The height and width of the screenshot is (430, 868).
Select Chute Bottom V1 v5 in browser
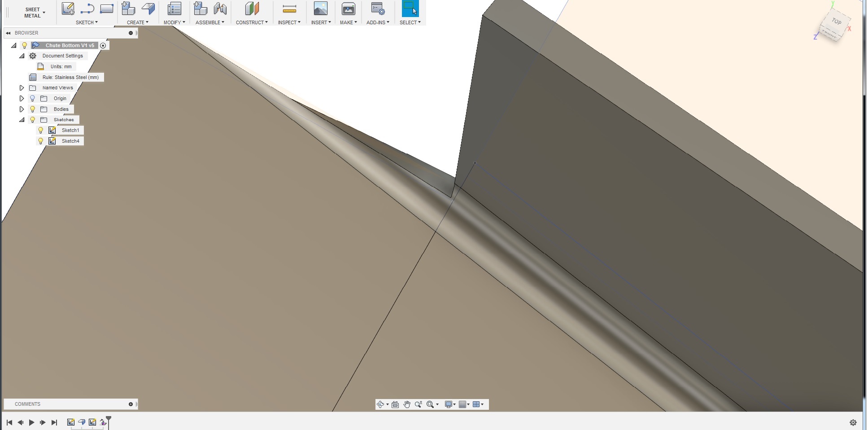[x=70, y=45]
